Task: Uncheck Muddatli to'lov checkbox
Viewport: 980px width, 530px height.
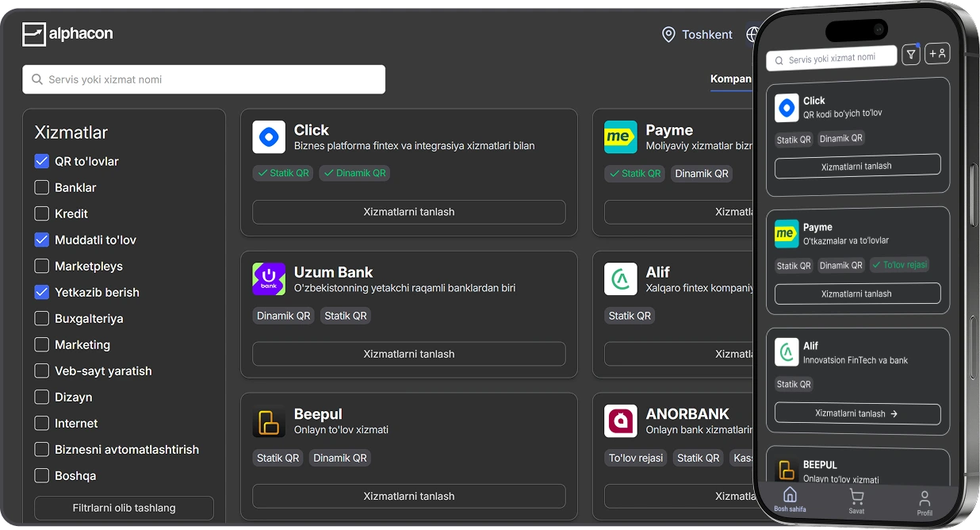Action: click(x=42, y=240)
